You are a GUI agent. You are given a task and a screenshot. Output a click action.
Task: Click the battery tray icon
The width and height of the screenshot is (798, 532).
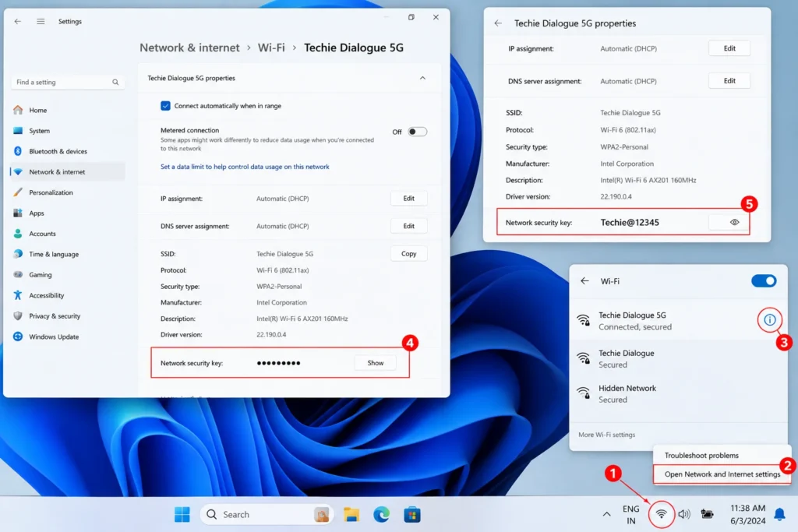click(707, 515)
